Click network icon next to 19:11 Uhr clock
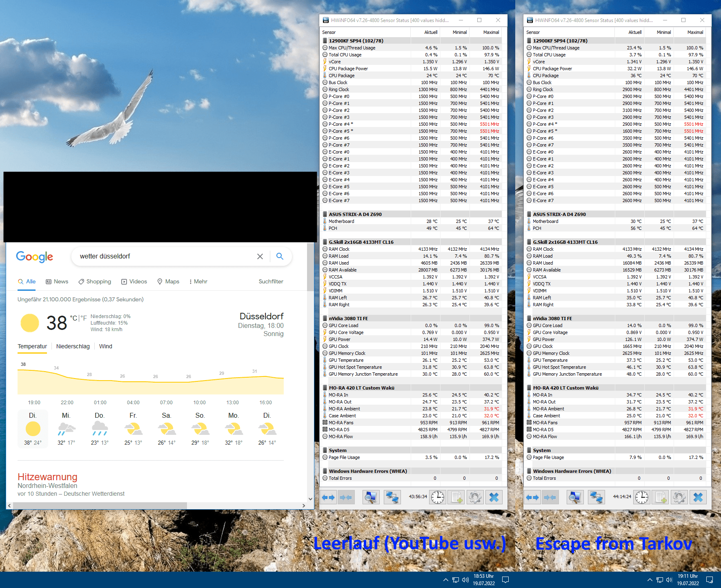Viewport: 721px width, 588px height. click(x=659, y=579)
